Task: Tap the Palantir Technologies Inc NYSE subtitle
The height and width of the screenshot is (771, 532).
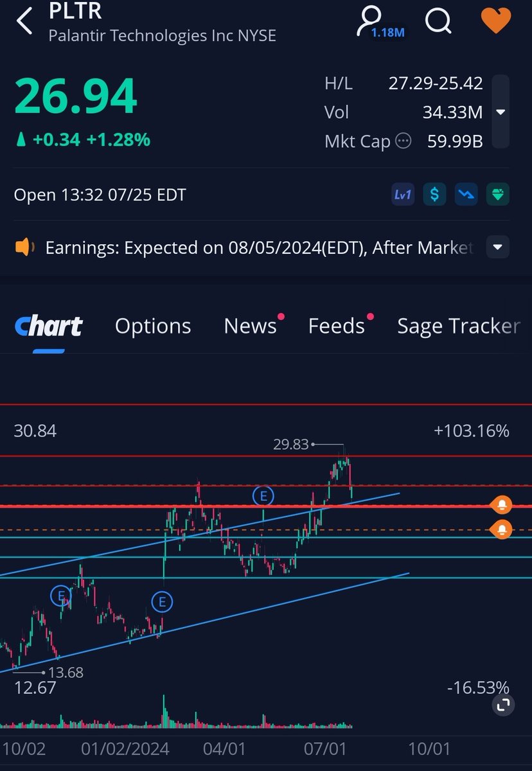Action: coord(163,35)
